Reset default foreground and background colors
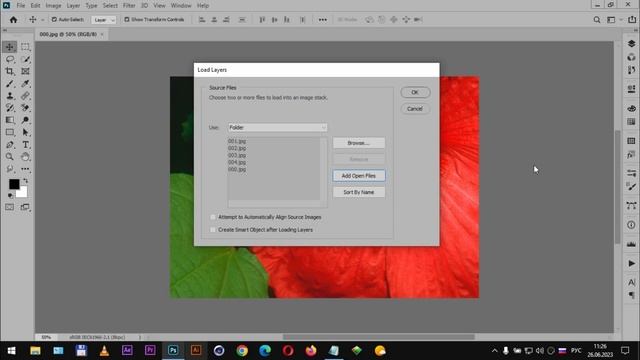 tap(10, 196)
